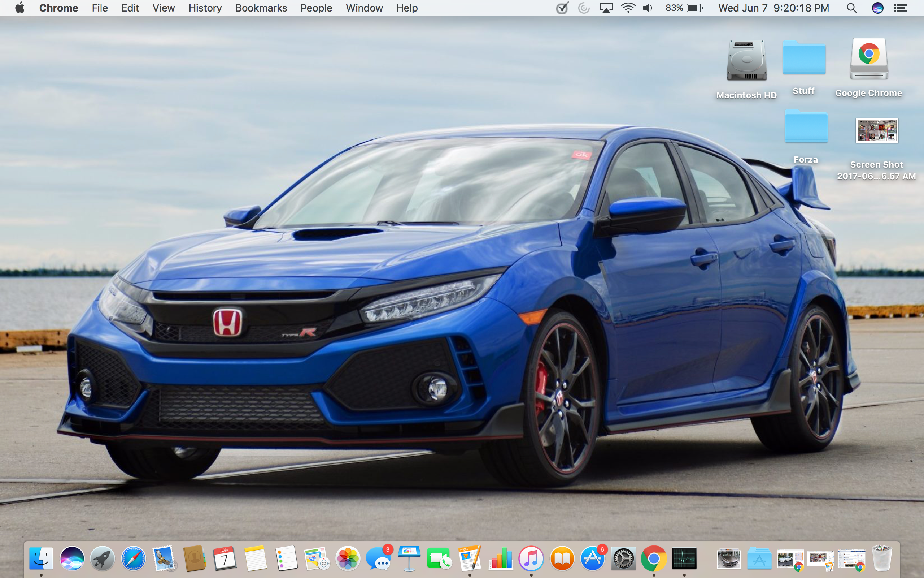This screenshot has width=924, height=578.
Task: Open Maps app in Dock
Action: 317,558
